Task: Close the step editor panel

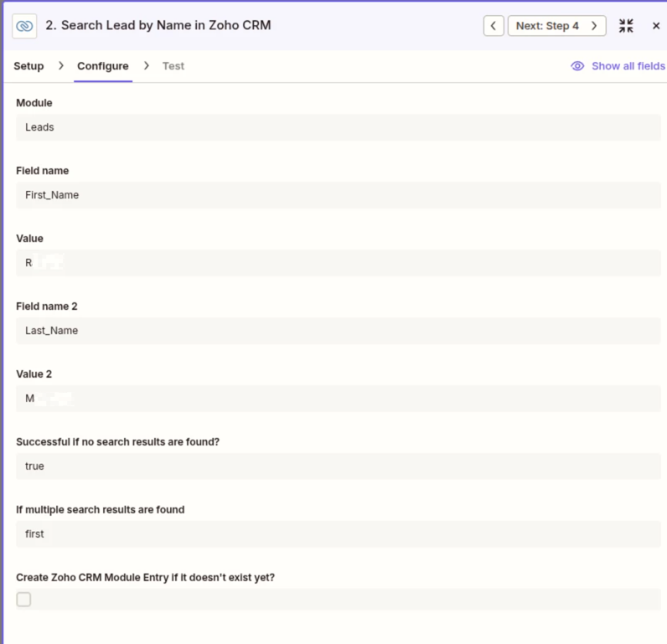Action: coord(656,26)
